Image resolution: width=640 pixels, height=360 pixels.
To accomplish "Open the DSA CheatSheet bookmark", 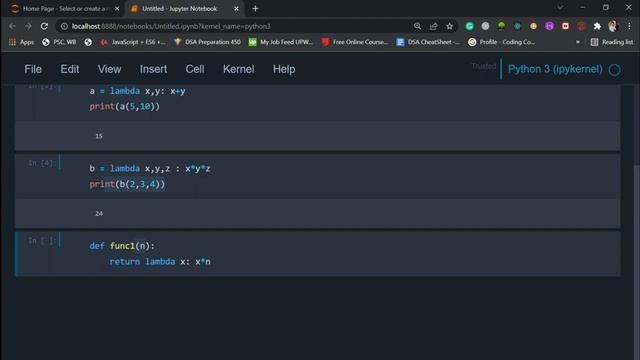I will 429,42.
